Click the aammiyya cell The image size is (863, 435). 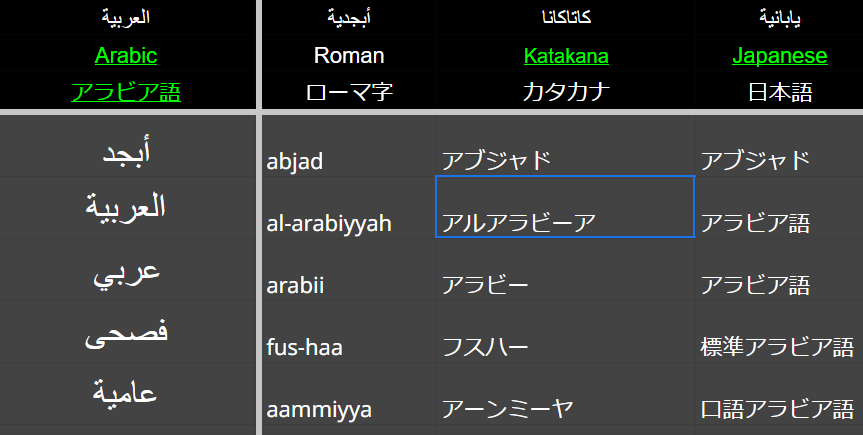click(347, 409)
